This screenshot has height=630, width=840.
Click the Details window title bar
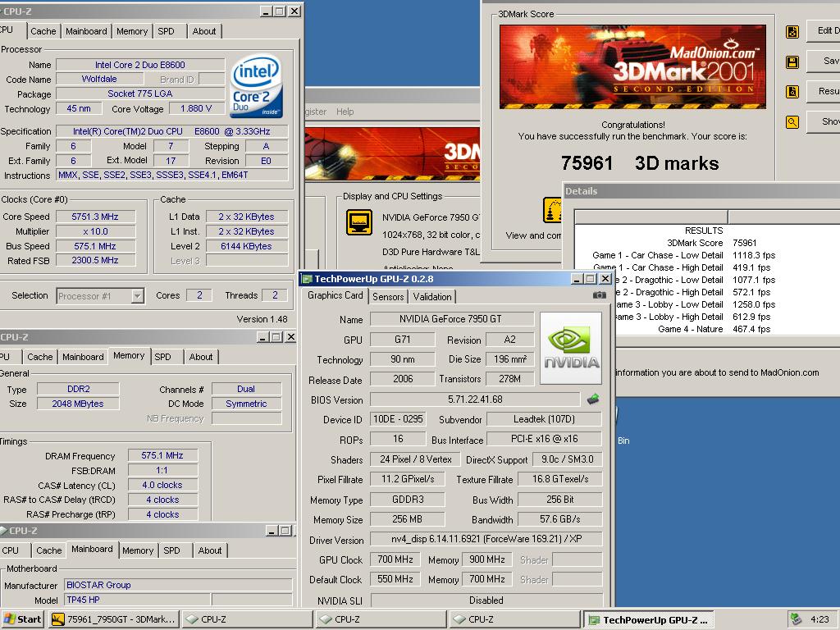[701, 191]
